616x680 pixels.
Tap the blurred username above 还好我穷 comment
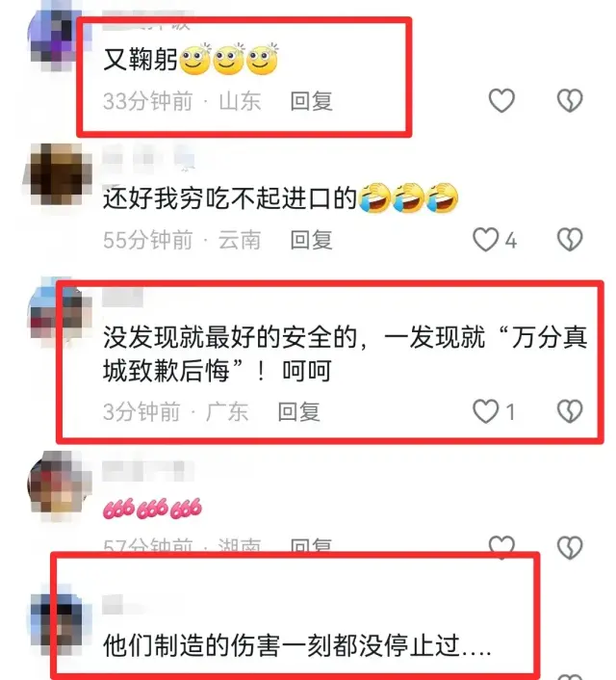(148, 157)
